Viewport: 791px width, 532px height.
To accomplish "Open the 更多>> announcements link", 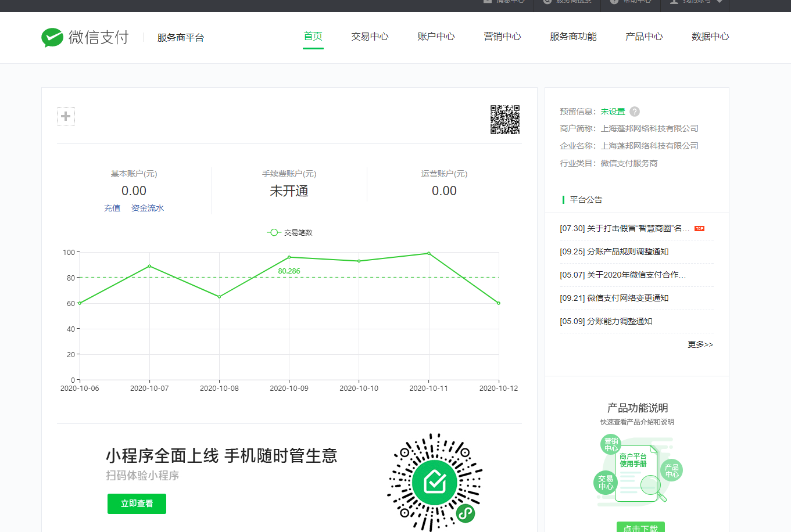I will coord(700,344).
